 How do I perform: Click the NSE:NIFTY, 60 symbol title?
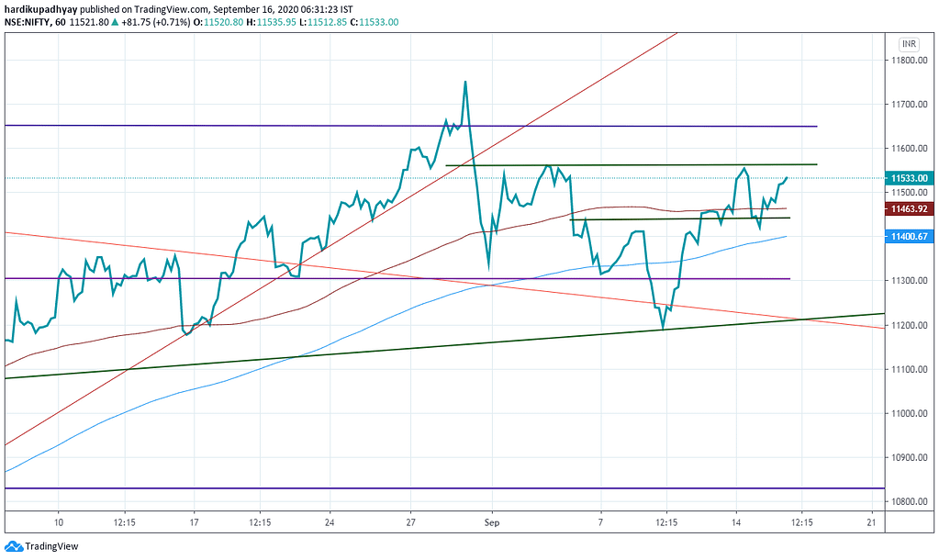pos(35,22)
